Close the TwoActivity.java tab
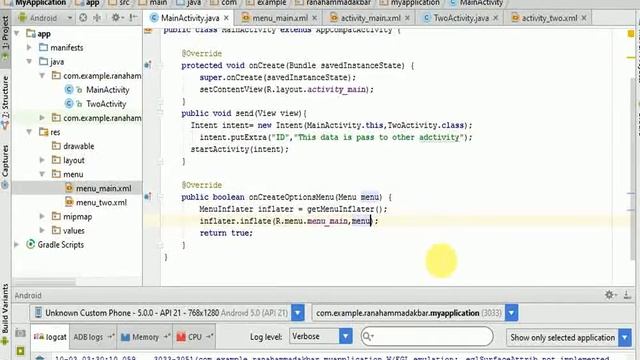Screen dimensions: 640x360 pos(495,18)
